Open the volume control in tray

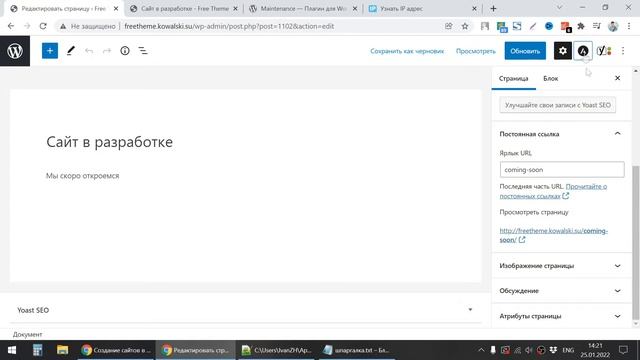point(529,350)
